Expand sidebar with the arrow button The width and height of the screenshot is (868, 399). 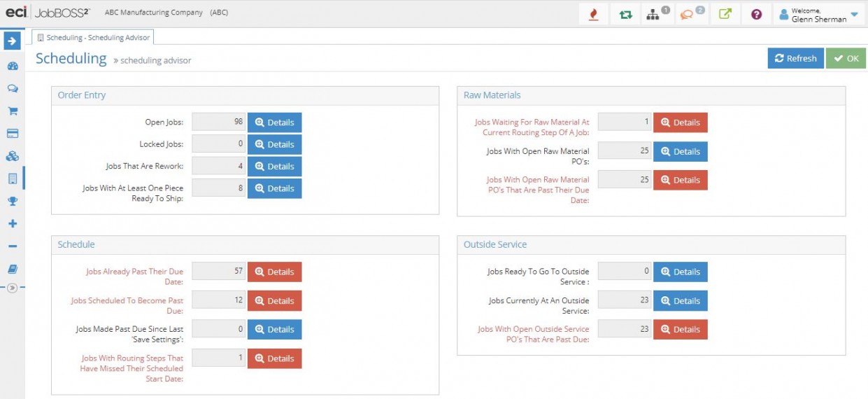[12, 41]
